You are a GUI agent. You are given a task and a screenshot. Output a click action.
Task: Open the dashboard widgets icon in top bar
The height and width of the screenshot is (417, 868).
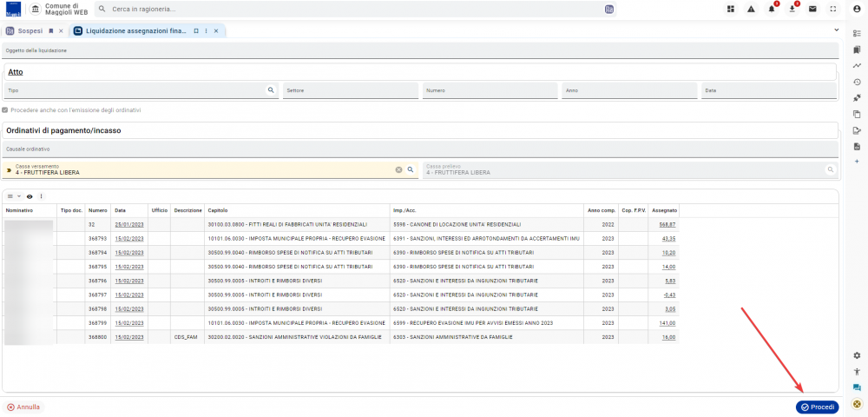click(731, 9)
